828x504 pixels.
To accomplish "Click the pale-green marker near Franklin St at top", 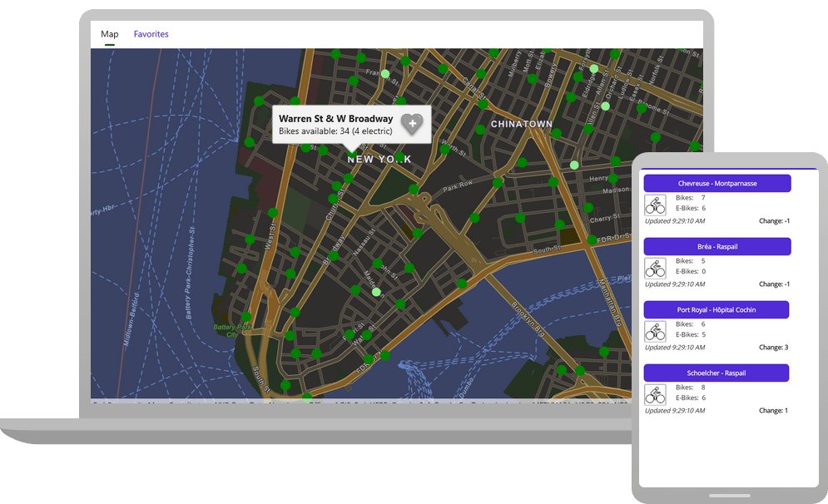I will pyautogui.click(x=384, y=73).
